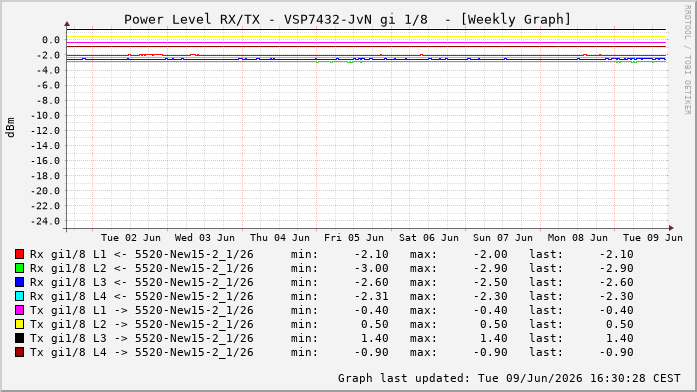The width and height of the screenshot is (697, 392).
Task: Click the black Tx L3 legend swatch
Action: coord(19,338)
